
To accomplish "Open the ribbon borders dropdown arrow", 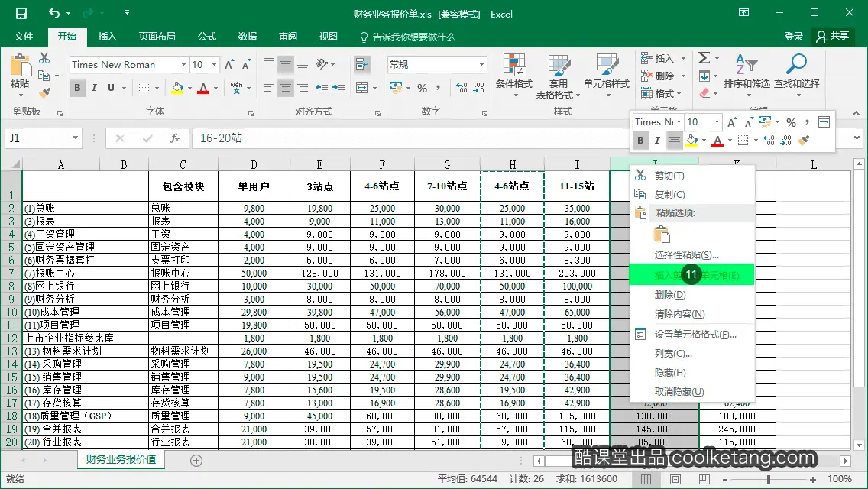I will pos(157,88).
